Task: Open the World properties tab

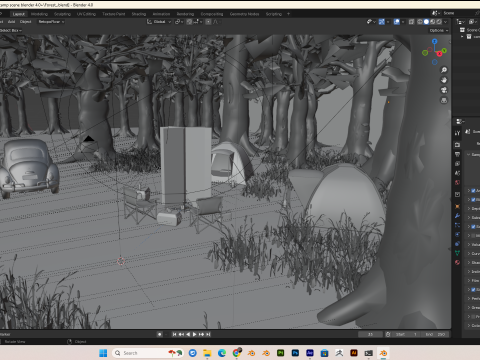Action: (x=457, y=182)
